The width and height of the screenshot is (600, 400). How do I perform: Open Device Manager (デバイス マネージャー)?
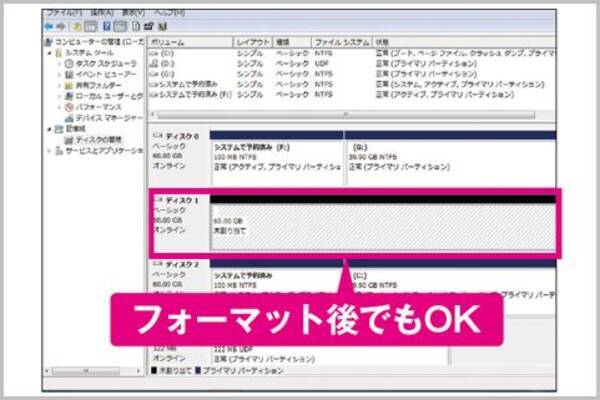[x=101, y=118]
